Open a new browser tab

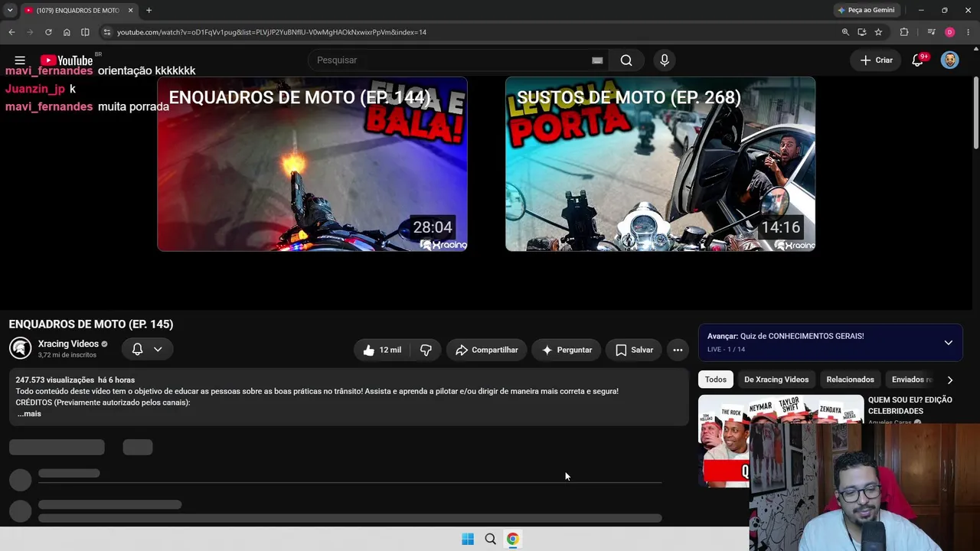click(x=149, y=11)
